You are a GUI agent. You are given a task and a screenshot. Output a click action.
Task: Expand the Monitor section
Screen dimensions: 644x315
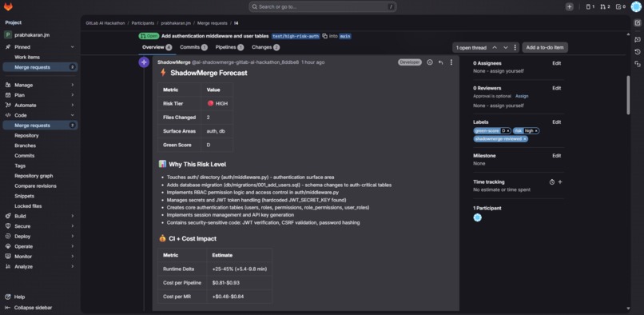pyautogui.click(x=40, y=256)
